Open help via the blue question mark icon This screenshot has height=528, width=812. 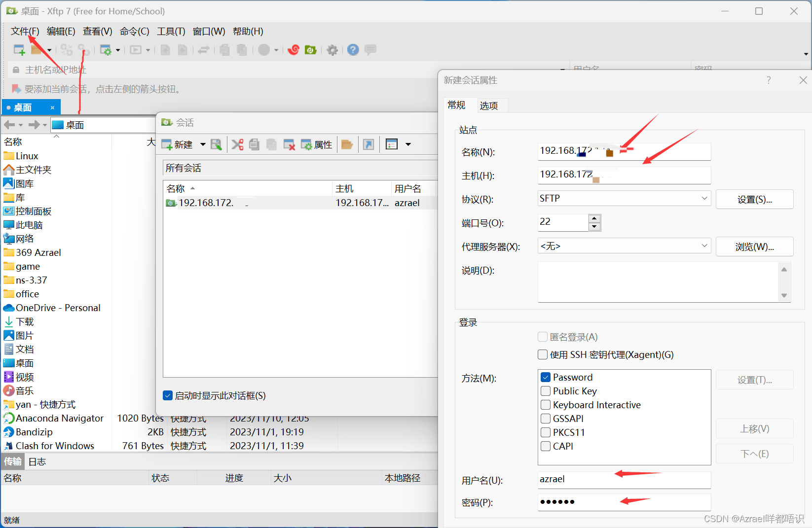click(353, 50)
